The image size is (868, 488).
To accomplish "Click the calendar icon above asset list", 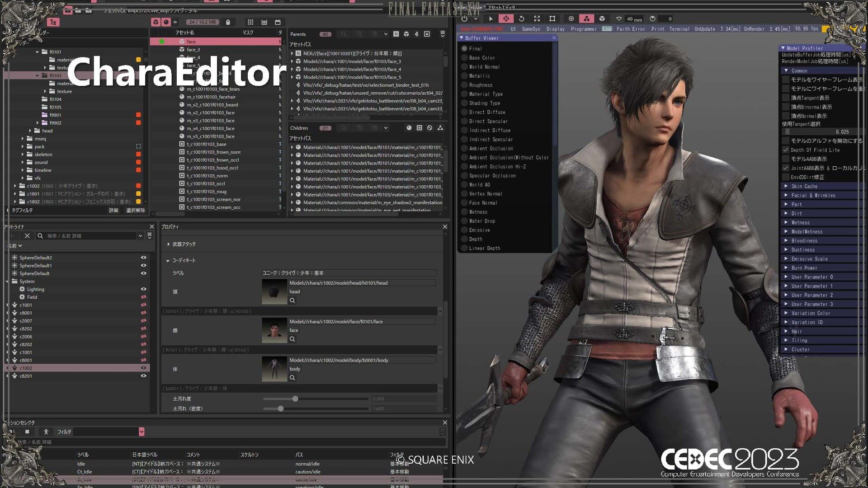I will pyautogui.click(x=278, y=22).
